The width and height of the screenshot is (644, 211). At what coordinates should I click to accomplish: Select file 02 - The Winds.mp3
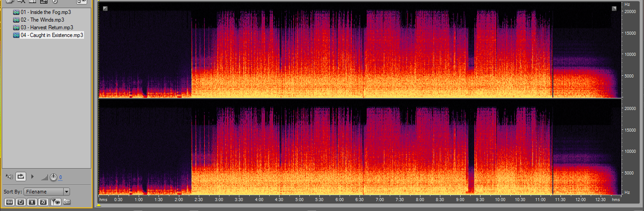(x=42, y=20)
